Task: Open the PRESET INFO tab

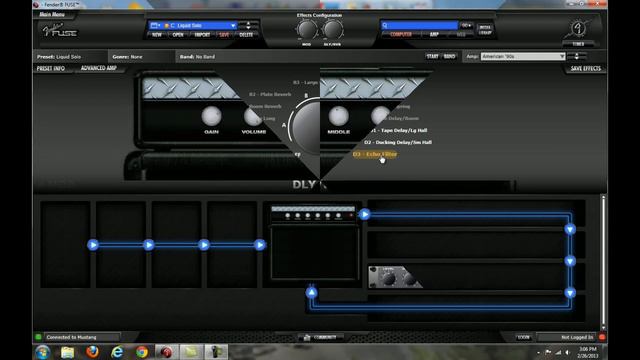Action: tap(51, 69)
